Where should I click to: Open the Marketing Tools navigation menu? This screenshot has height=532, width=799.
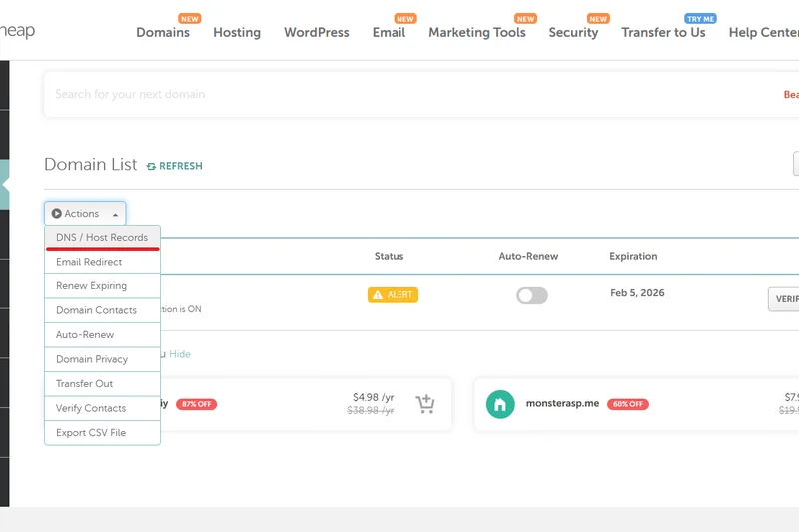477,32
